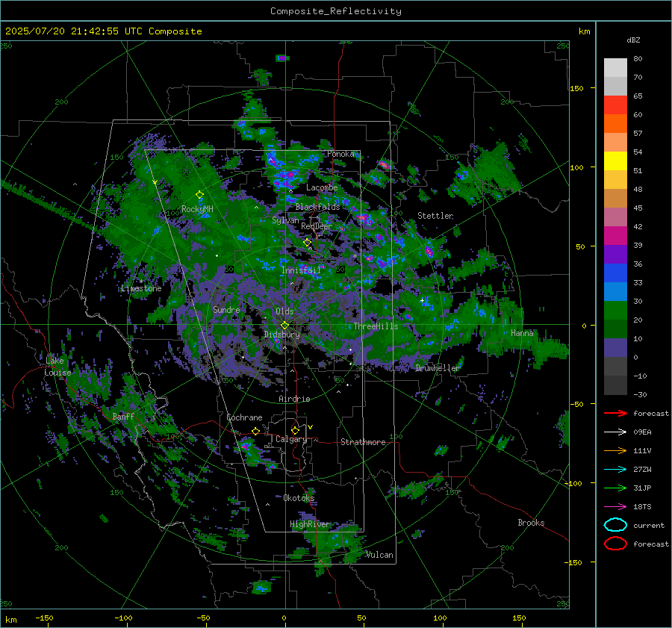Click the Lacombe town label
The width and height of the screenshot is (672, 628).
click(322, 187)
